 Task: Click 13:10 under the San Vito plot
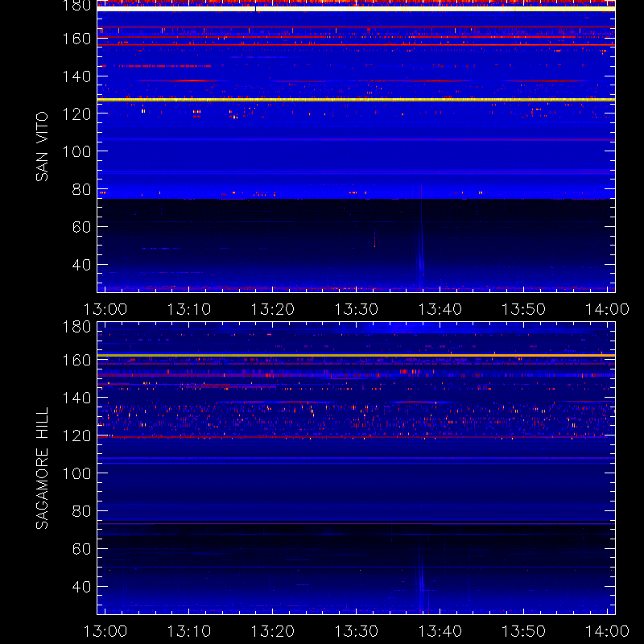click(x=189, y=309)
